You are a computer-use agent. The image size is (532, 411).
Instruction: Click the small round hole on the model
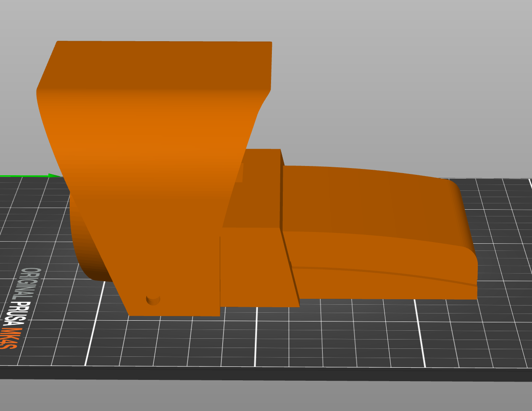[x=153, y=300]
